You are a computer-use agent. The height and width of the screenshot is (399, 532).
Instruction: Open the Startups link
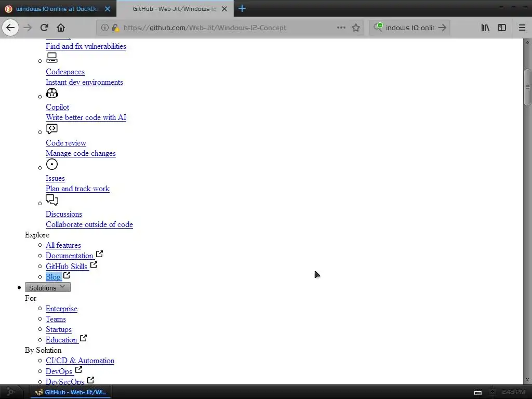coord(59,329)
